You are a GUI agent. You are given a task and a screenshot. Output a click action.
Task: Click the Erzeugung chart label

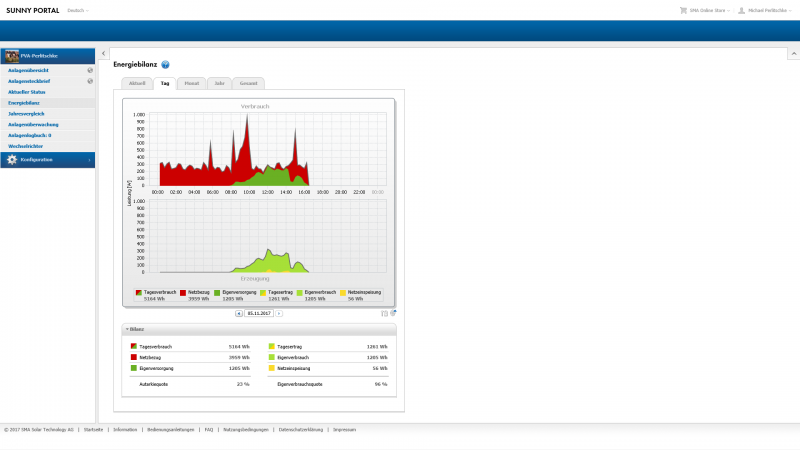click(255, 279)
